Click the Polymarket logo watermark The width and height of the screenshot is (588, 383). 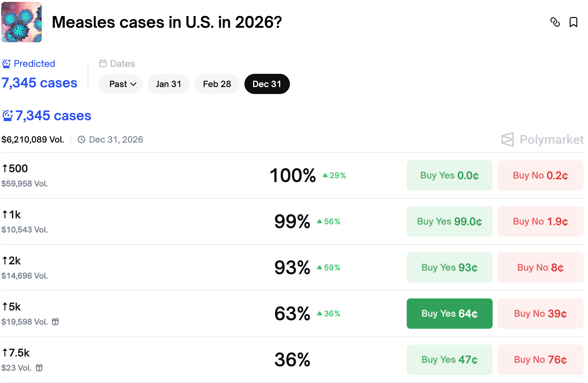(x=542, y=139)
